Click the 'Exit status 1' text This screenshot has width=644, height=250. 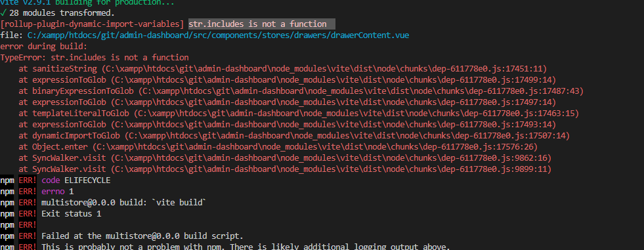[x=72, y=213]
